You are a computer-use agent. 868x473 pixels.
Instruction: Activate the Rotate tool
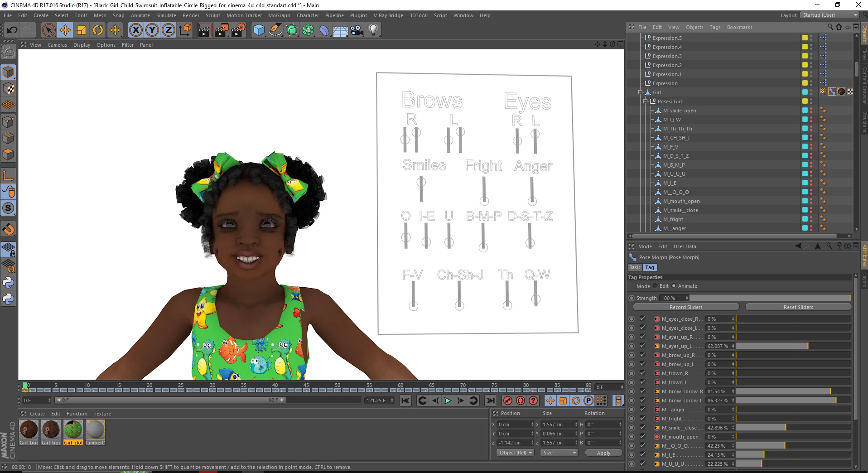pos(98,30)
